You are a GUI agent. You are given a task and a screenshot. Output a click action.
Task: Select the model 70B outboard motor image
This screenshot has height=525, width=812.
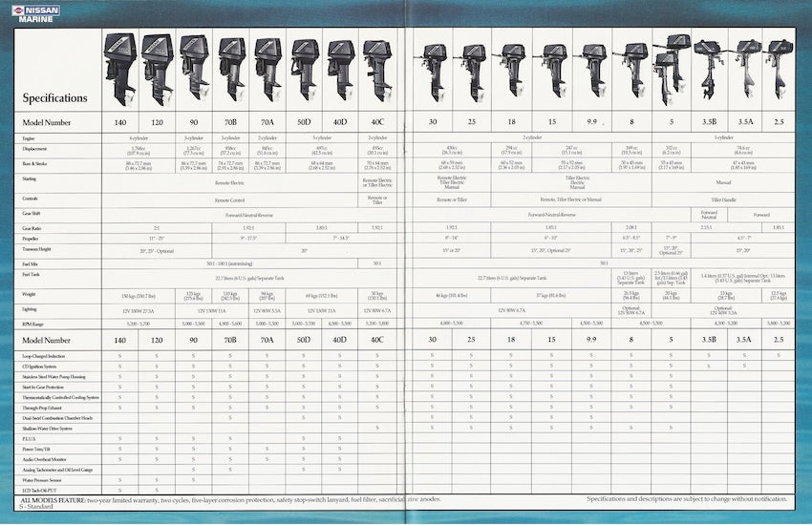pos(231,69)
